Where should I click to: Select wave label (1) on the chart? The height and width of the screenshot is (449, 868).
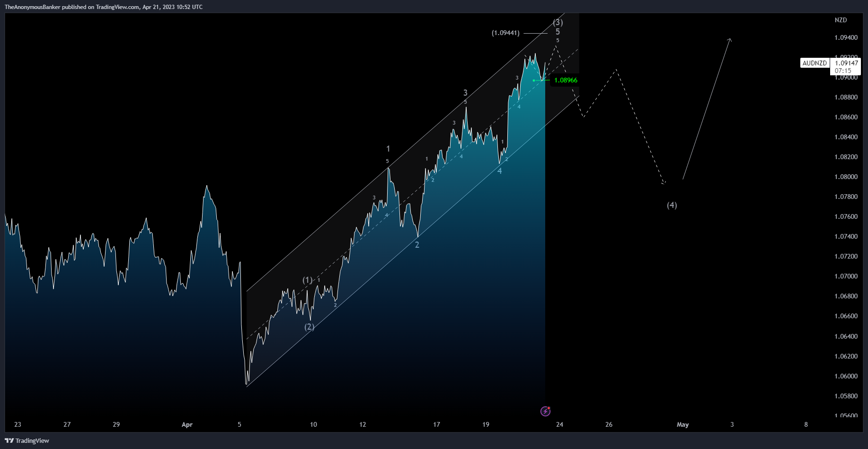click(308, 280)
